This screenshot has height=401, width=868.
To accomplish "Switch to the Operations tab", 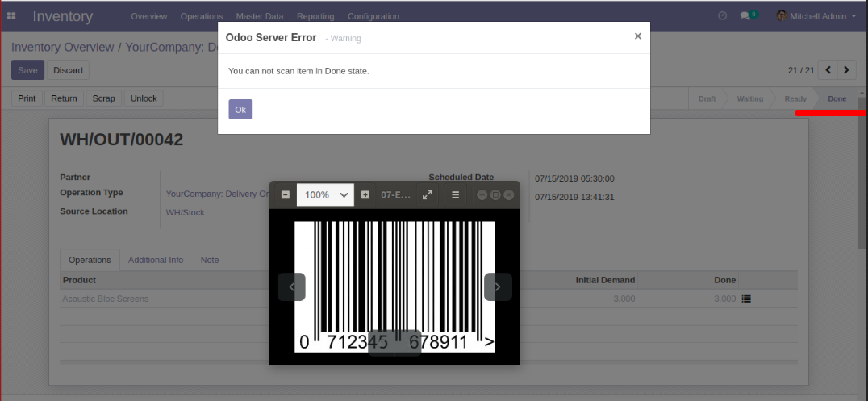I will 90,260.
